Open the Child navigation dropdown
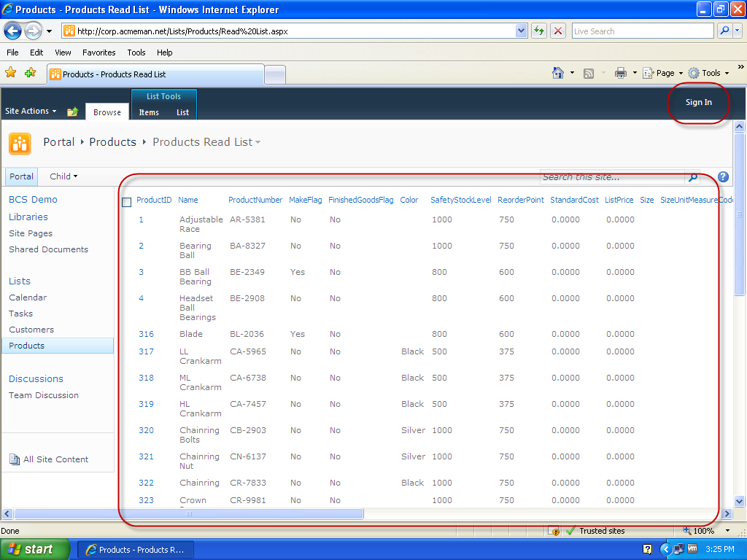 click(x=63, y=176)
